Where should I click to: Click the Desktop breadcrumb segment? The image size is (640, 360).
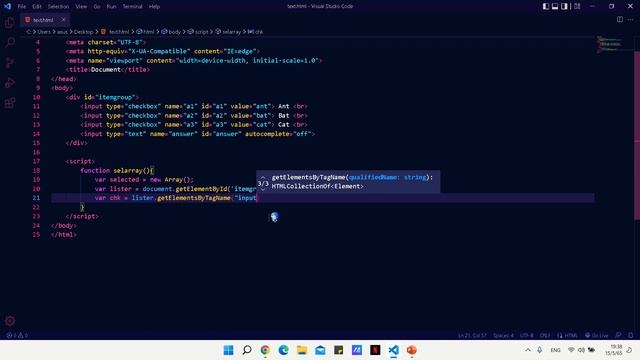click(x=83, y=32)
